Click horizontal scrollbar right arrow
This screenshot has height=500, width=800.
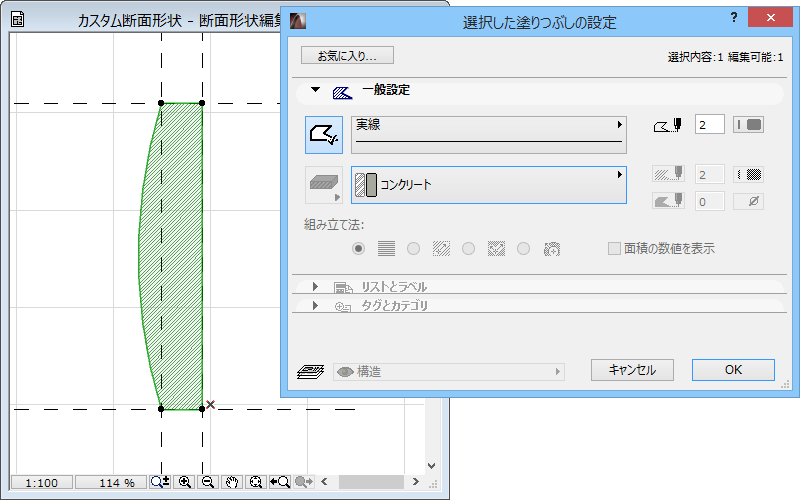416,482
